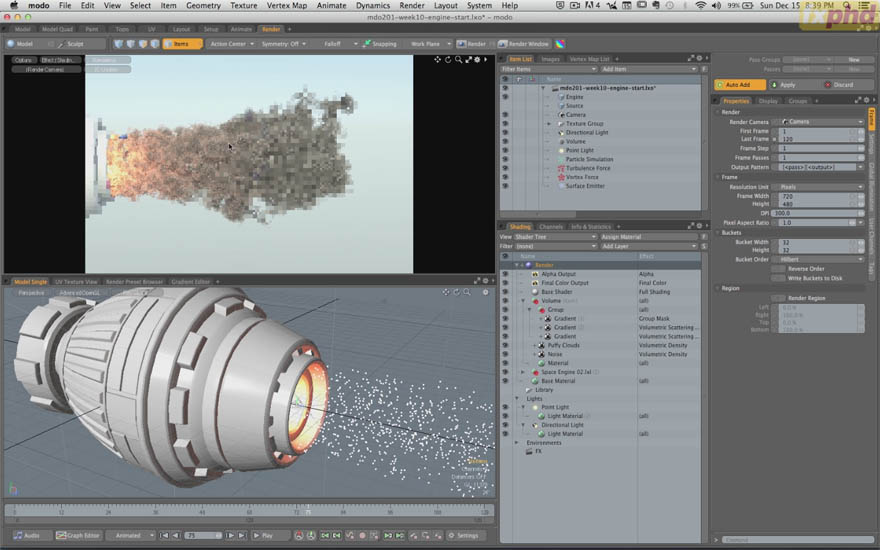Open Bucket Order Hilbert dropdown
This screenshot has width=880, height=550.
click(x=818, y=260)
